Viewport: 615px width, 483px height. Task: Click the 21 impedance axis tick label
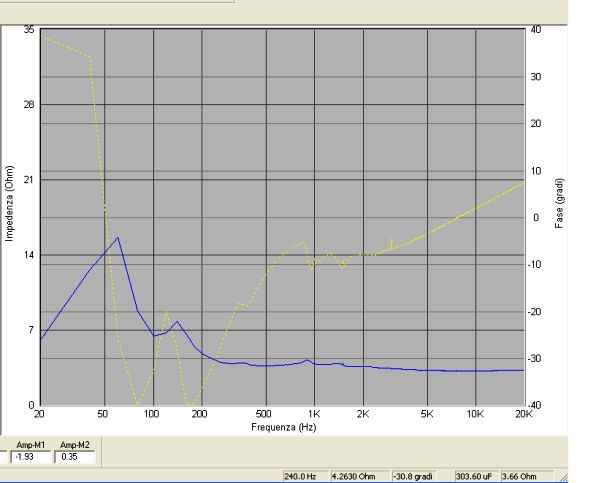click(29, 180)
